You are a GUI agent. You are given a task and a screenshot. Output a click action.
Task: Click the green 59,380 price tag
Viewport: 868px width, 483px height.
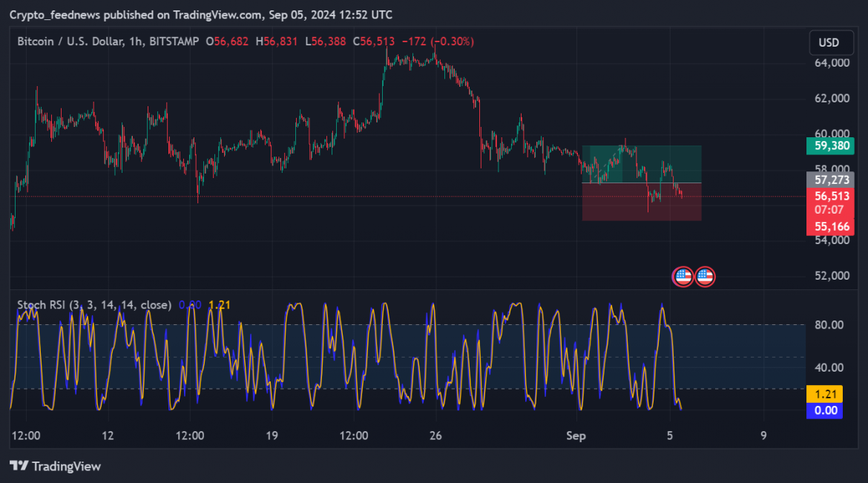coord(830,146)
